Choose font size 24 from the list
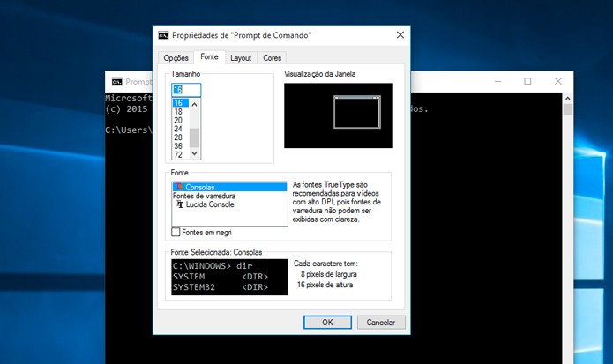Image resolution: width=613 pixels, height=364 pixels. [x=178, y=129]
